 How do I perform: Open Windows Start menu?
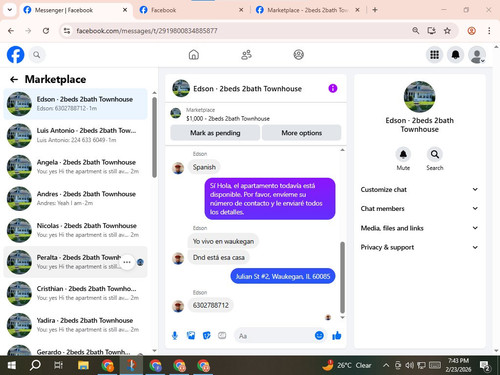pos(12,365)
